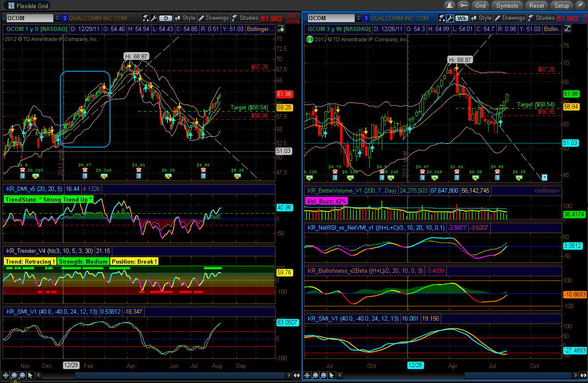Click the alerts bell icon

(450, 6)
